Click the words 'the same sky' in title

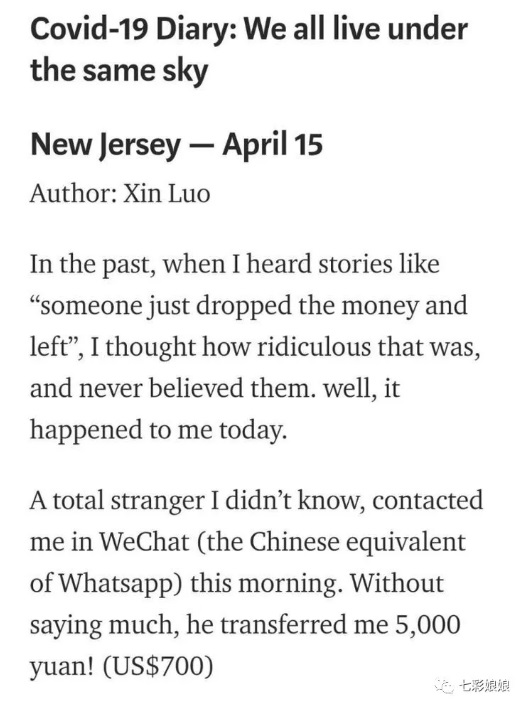coord(119,72)
